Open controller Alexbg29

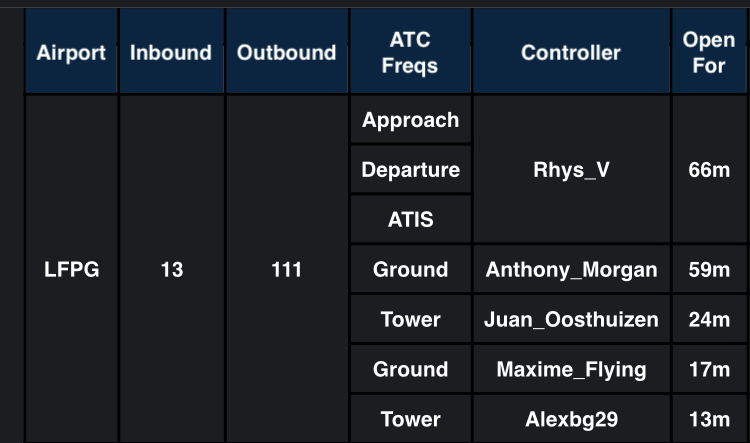click(x=571, y=420)
